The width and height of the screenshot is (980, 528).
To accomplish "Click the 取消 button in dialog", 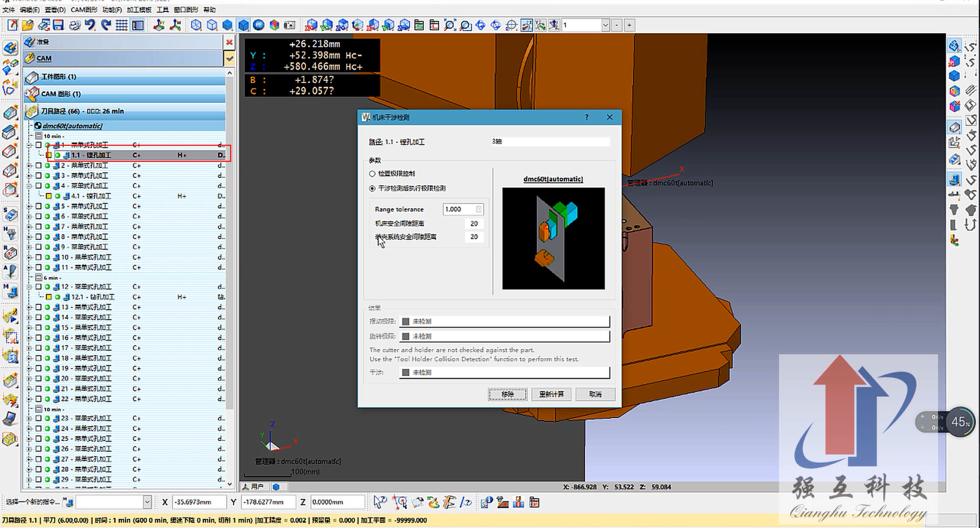I will 595,394.
